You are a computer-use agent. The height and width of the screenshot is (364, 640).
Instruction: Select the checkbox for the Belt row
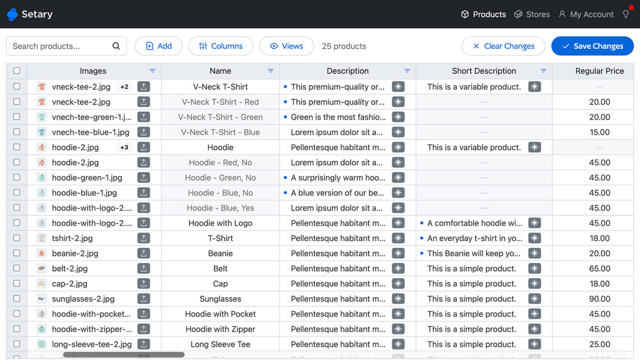tap(16, 268)
